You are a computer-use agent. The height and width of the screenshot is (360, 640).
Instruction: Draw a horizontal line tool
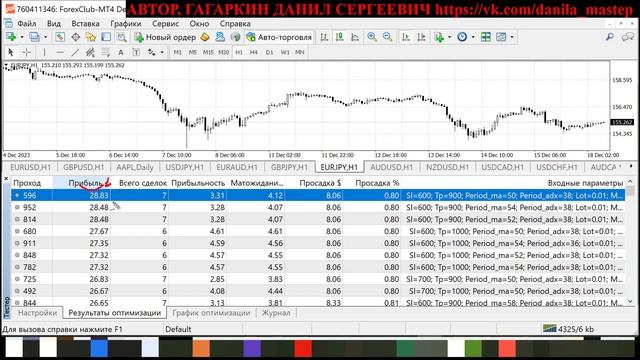pos(60,52)
